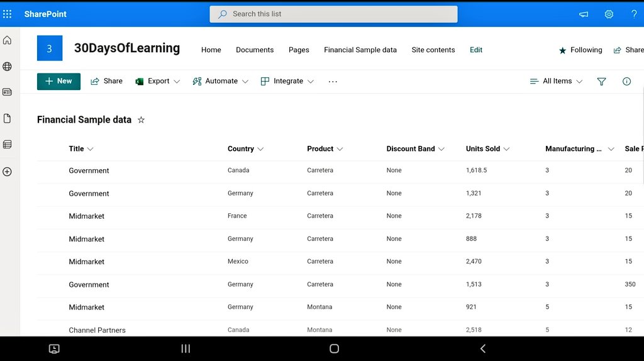Tap the Android home button
The width and height of the screenshot is (644, 361).
point(335,348)
